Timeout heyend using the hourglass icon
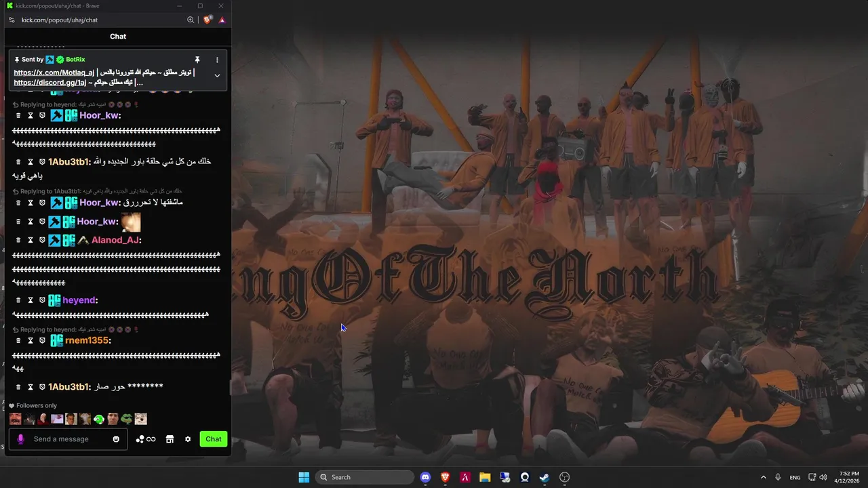The width and height of the screenshot is (868, 488). (x=31, y=300)
